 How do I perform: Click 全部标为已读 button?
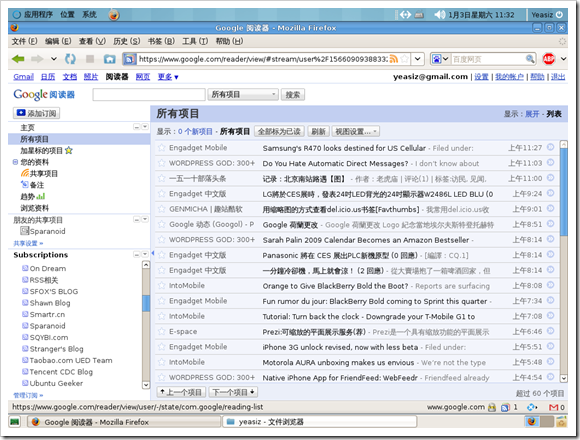click(x=279, y=132)
